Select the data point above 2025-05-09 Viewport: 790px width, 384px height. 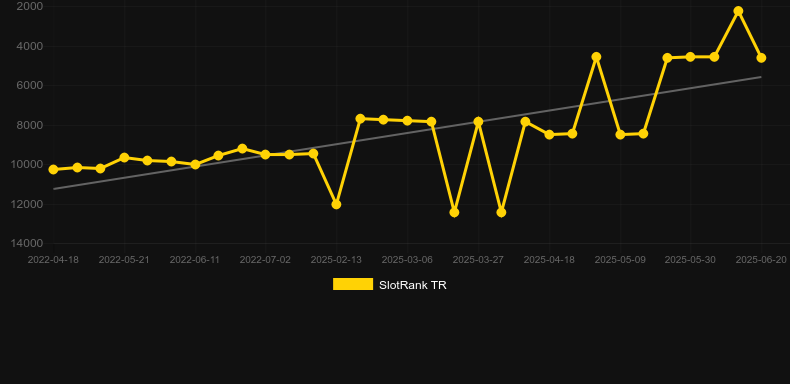click(x=620, y=135)
